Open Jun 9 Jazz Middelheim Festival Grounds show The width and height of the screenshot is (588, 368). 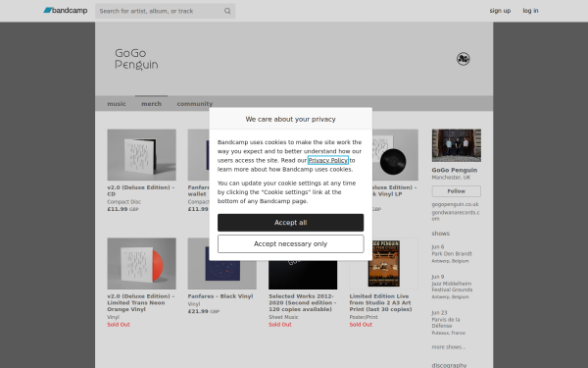pyautogui.click(x=452, y=287)
